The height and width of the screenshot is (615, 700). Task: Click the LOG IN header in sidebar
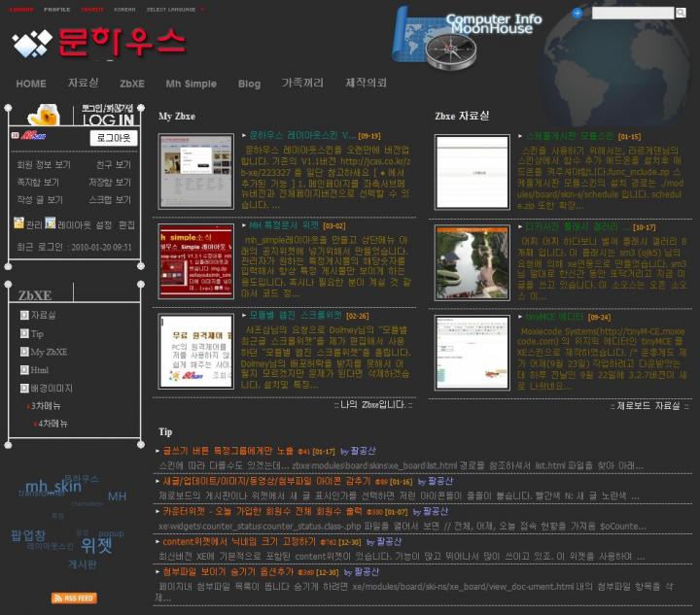108,116
